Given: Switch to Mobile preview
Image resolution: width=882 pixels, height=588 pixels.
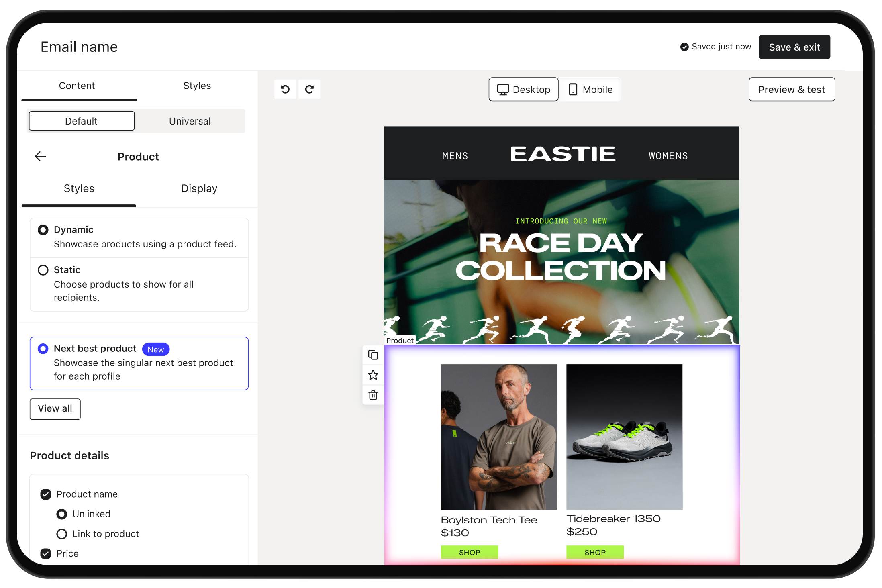Looking at the screenshot, I should 591,90.
